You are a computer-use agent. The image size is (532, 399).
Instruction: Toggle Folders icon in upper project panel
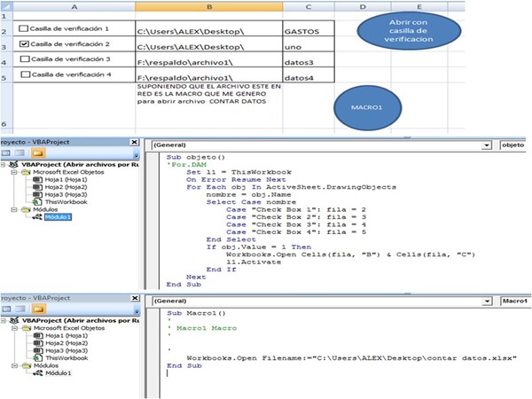(x=37, y=153)
